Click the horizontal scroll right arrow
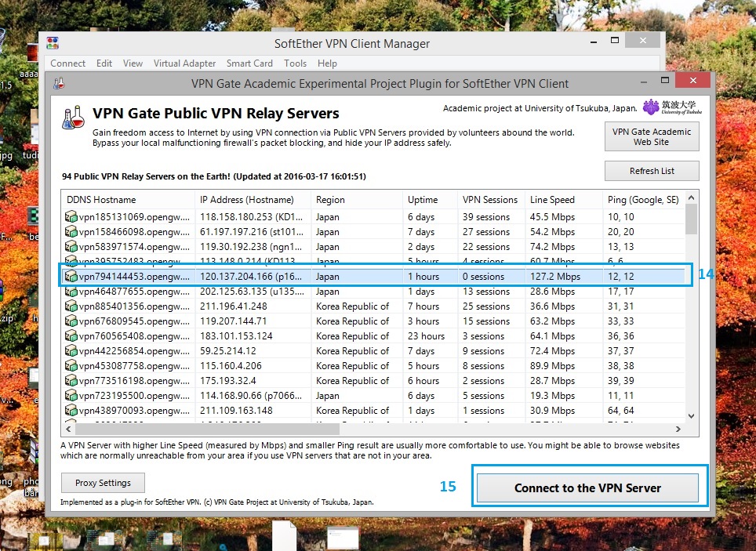The width and height of the screenshot is (756, 551). pos(678,429)
